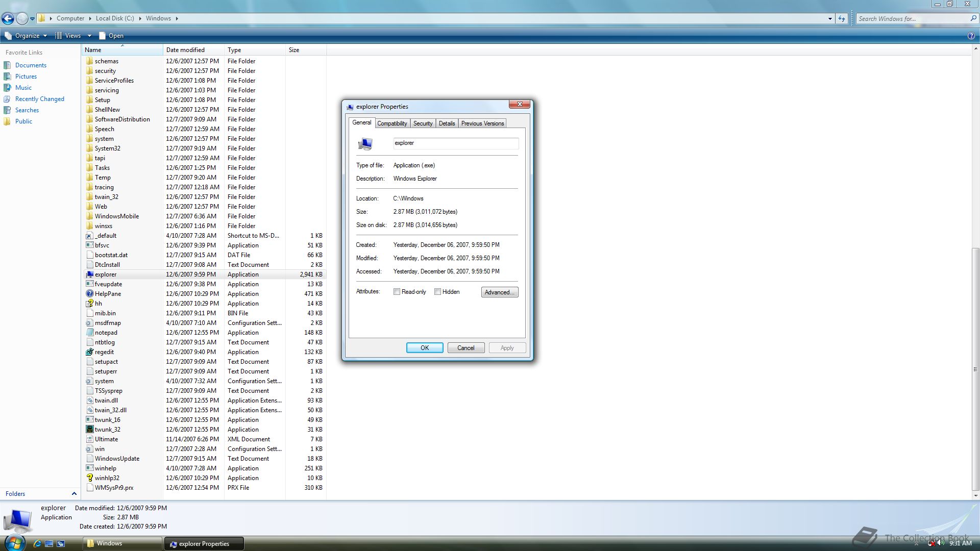
Task: Select the bootstat.dat file row
Action: pyautogui.click(x=205, y=255)
